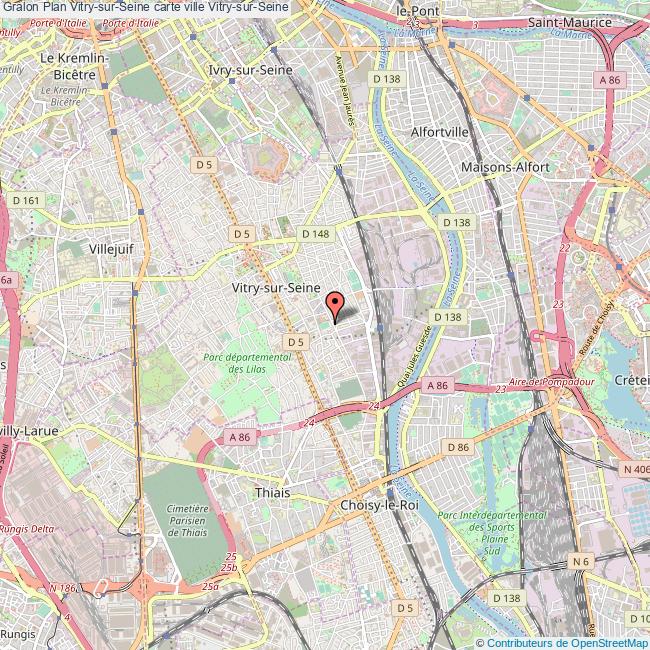Viewport: 650px width, 650px height.
Task: Select the Choisy-le-Roi town label
Action: click(379, 506)
